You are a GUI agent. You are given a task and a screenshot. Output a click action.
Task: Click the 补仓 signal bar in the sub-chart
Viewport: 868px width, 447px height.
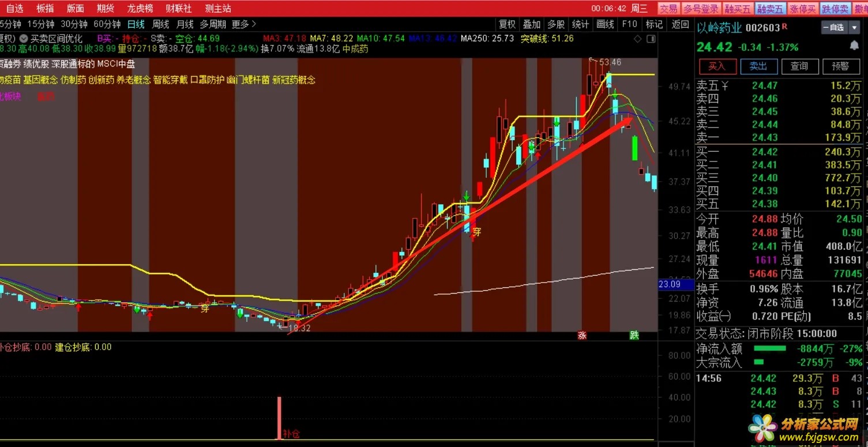[x=280, y=418]
